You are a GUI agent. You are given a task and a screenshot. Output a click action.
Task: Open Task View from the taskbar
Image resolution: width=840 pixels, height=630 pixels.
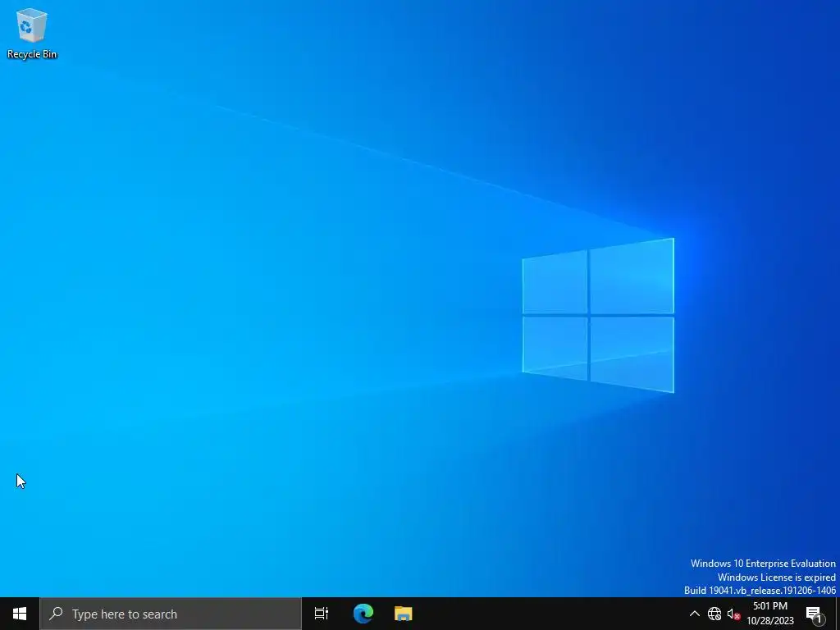[x=322, y=614]
